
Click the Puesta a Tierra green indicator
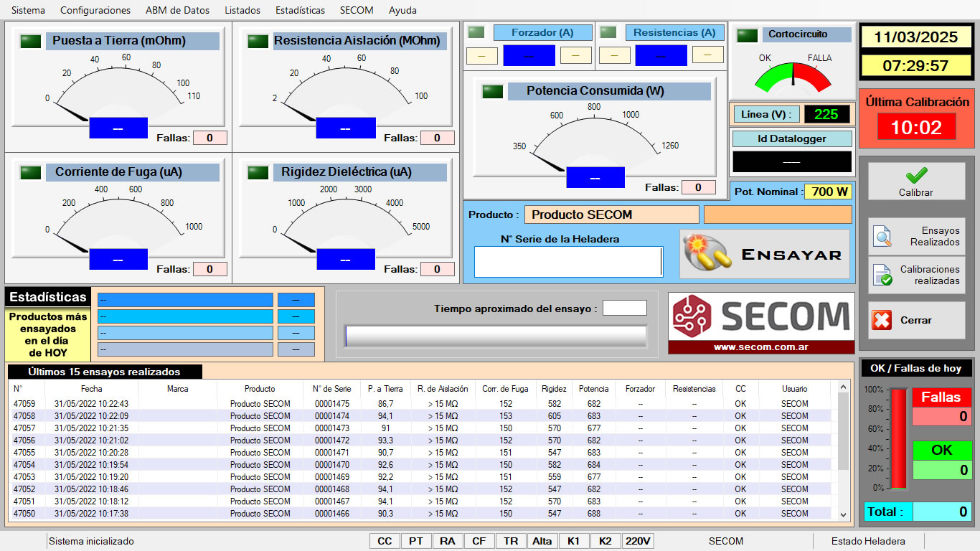click(31, 41)
